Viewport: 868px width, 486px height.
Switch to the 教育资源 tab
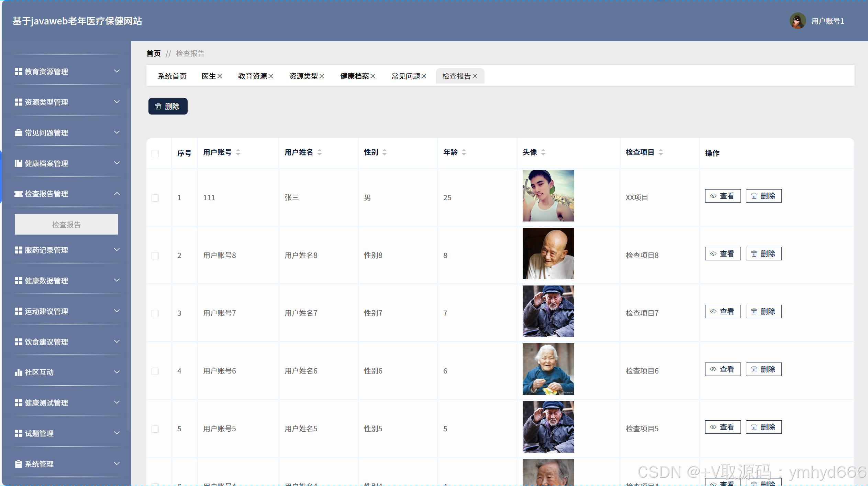253,76
